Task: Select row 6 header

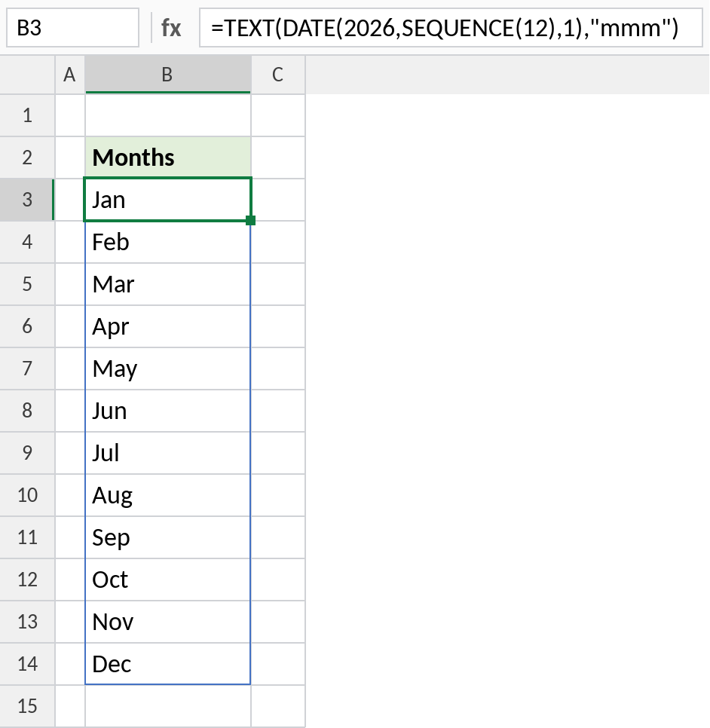Action: pos(27,326)
